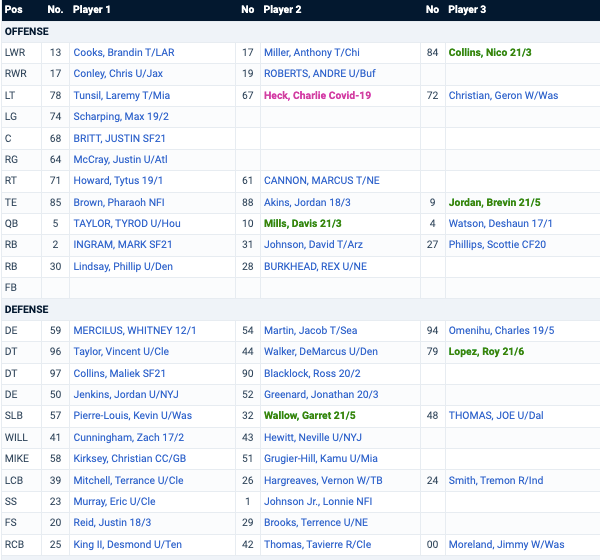Open Akins, Jordan 18/3 link
This screenshot has height=560, width=600.
point(307,202)
